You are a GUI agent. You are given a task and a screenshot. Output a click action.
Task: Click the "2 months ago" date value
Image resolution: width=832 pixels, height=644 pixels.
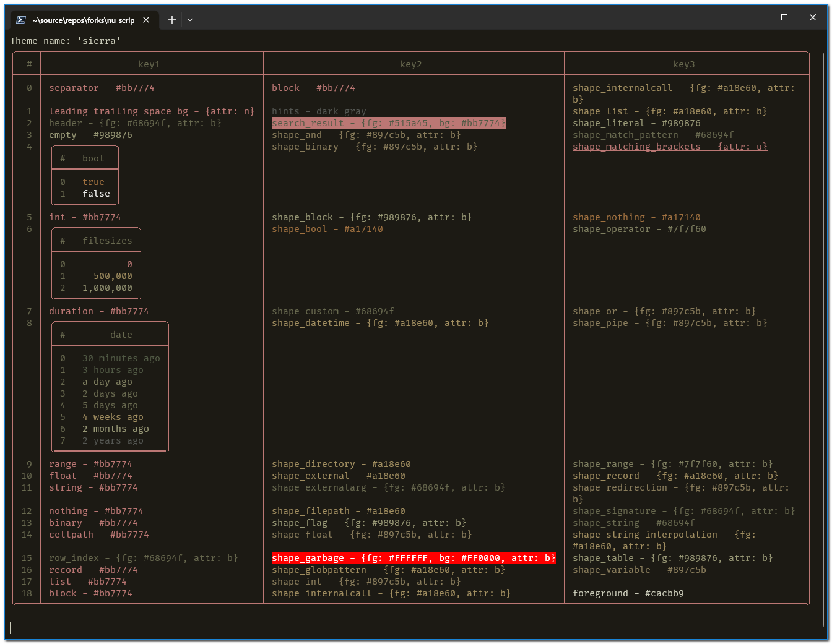point(116,429)
